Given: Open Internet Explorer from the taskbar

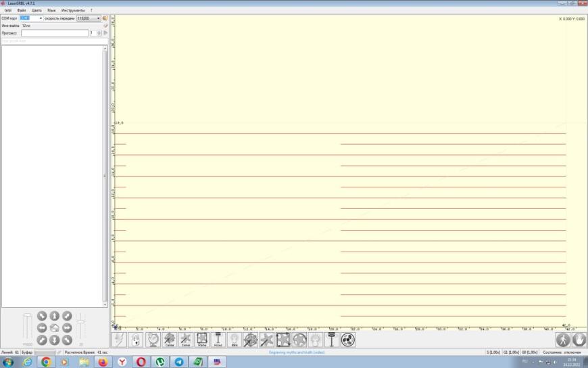Looking at the screenshot, I should [x=28, y=362].
